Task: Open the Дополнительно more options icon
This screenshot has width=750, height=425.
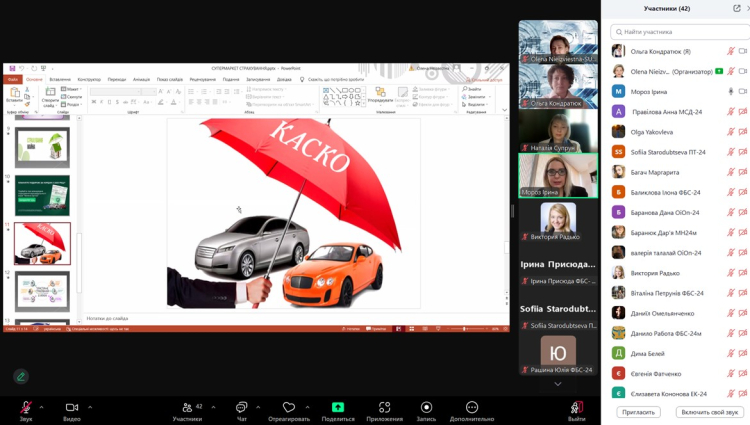Action: tap(472, 407)
